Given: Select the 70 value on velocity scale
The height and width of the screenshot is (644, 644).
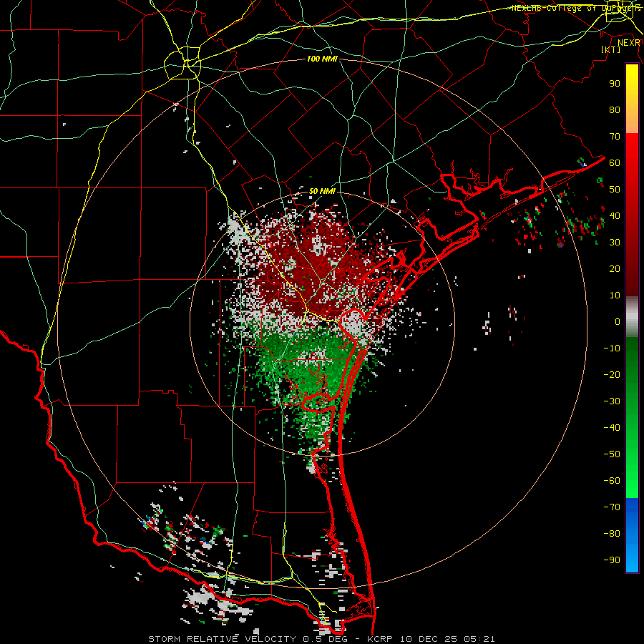Looking at the screenshot, I should 615,137.
